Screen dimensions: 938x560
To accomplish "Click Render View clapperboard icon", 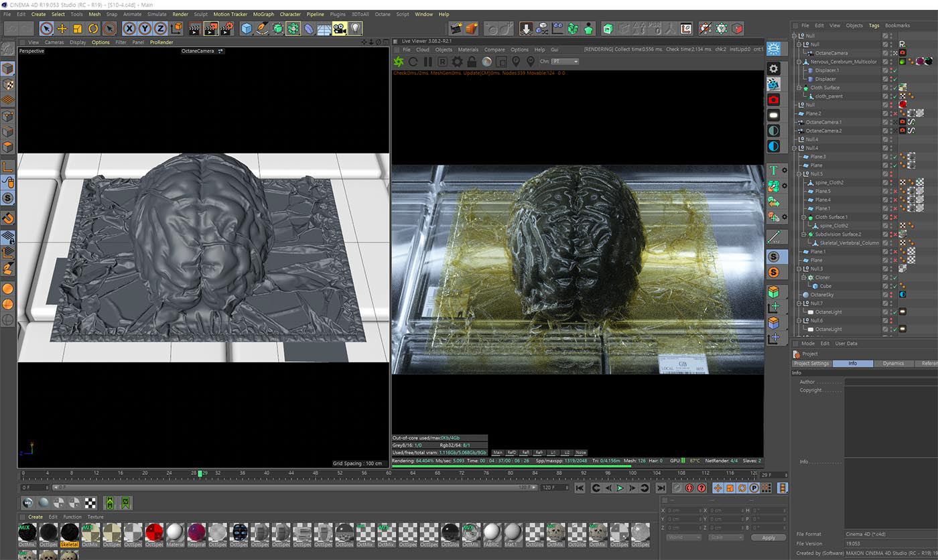I will 195,28.
